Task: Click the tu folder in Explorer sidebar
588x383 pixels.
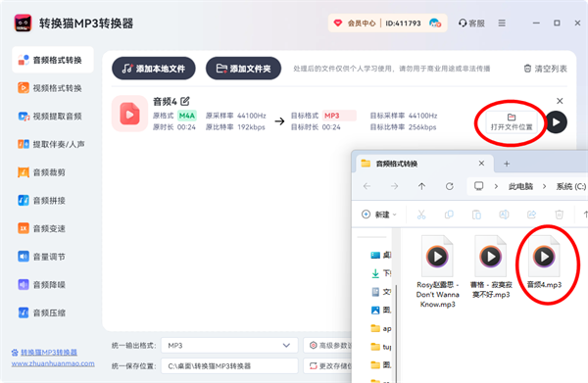Action: tap(381, 347)
